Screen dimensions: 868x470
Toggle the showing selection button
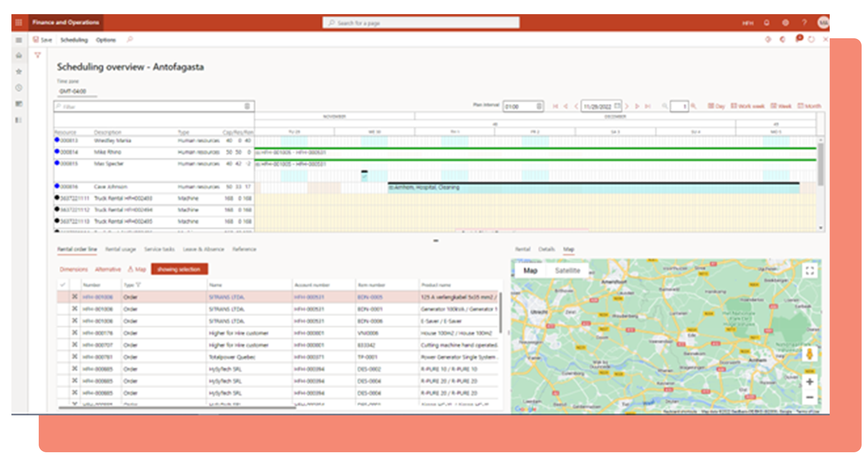[179, 269]
